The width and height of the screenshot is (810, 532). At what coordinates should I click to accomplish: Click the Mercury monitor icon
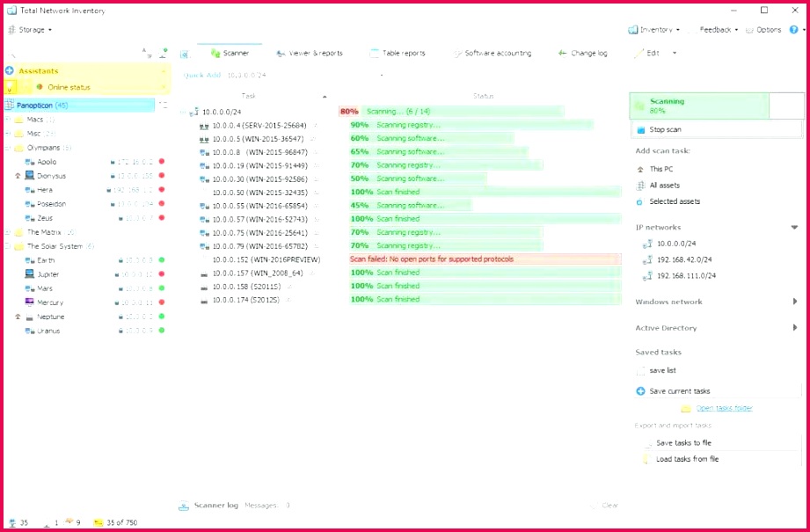pyautogui.click(x=29, y=302)
